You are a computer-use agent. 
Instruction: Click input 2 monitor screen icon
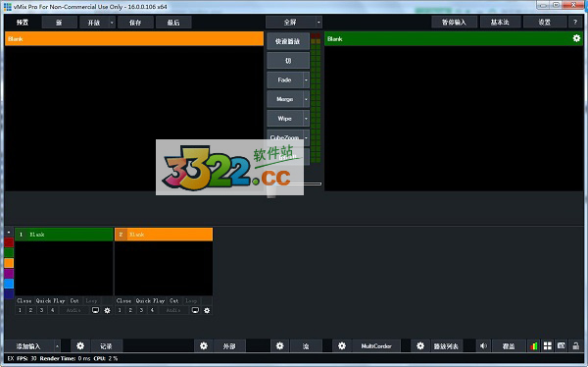[195, 310]
